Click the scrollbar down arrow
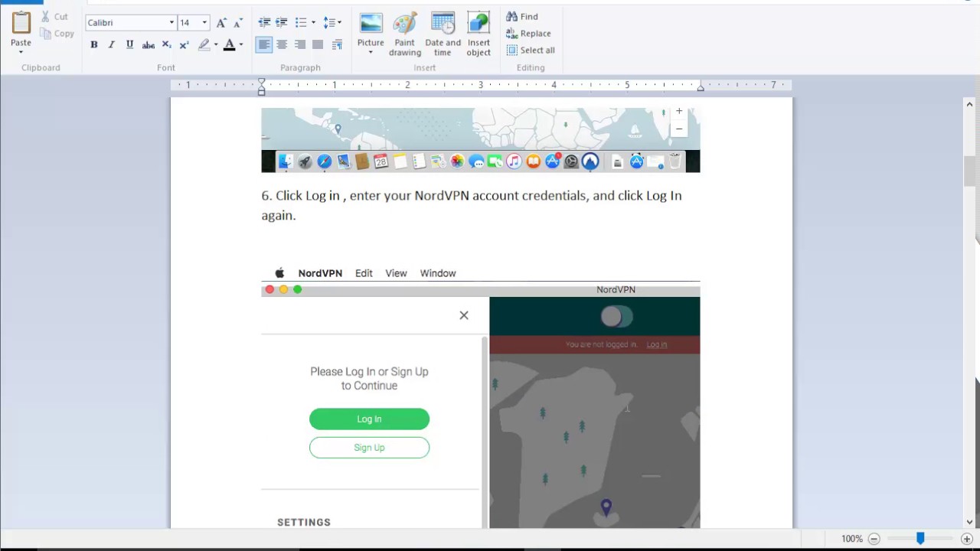 click(969, 522)
